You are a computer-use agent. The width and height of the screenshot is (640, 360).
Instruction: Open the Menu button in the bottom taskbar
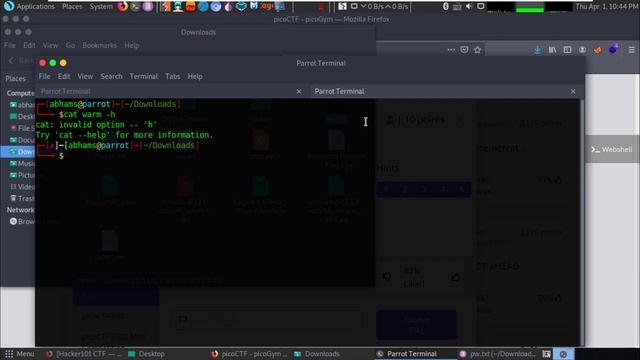click(19, 354)
